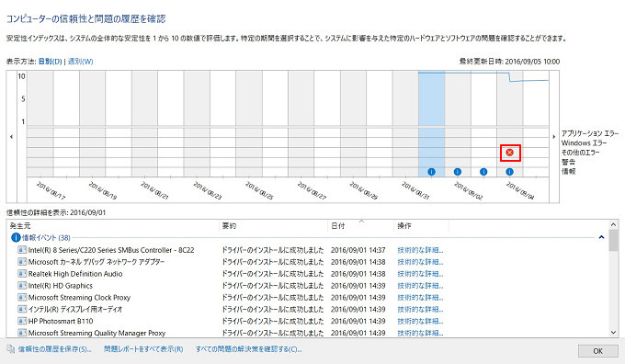Viewport: 625px width, 364px height.
Task: Click the red error icon on 2016/09/04
Action: point(509,153)
